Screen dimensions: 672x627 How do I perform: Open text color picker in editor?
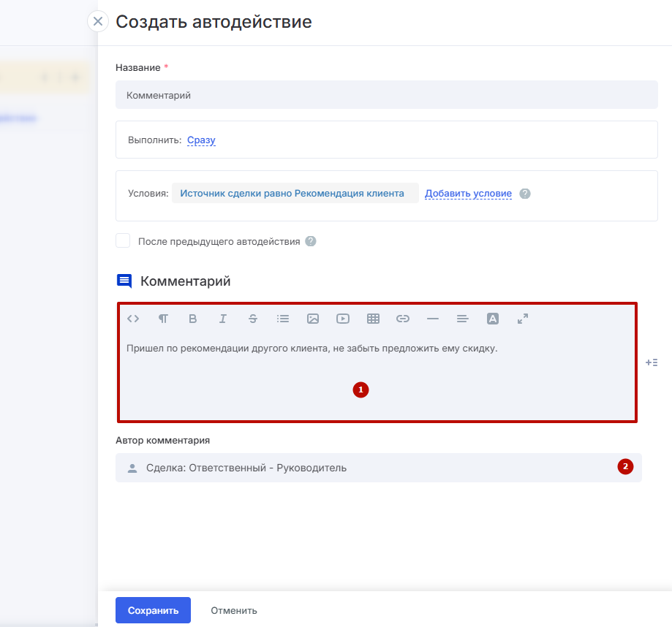click(493, 319)
